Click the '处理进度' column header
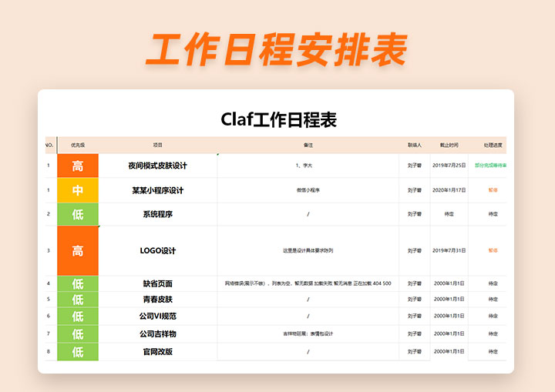 pos(493,145)
